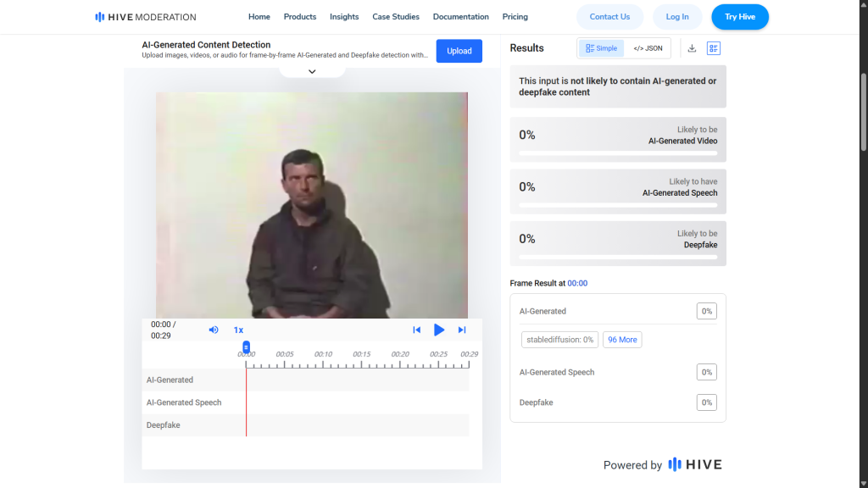
Task: Click the timeline playhead handle
Action: 246,347
